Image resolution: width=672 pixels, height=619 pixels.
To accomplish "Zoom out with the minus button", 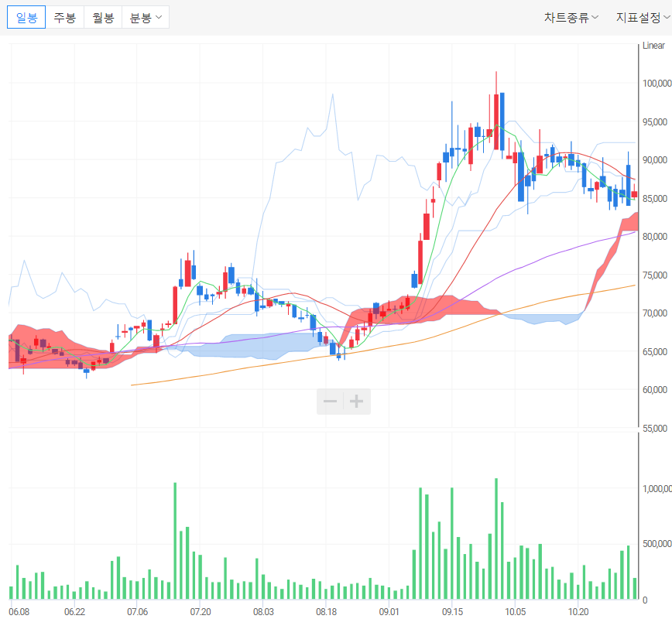I will point(330,402).
